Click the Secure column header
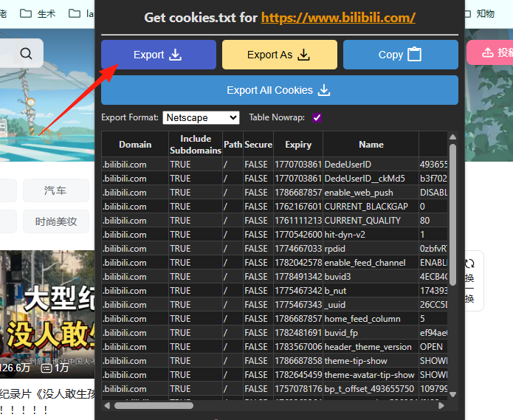Viewport: 513px width, 420px height. tap(258, 144)
